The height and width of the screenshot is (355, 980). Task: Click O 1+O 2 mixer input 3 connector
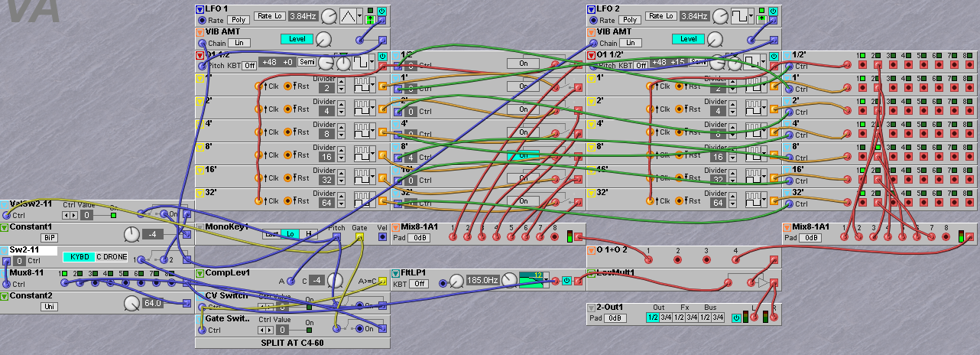(x=708, y=260)
